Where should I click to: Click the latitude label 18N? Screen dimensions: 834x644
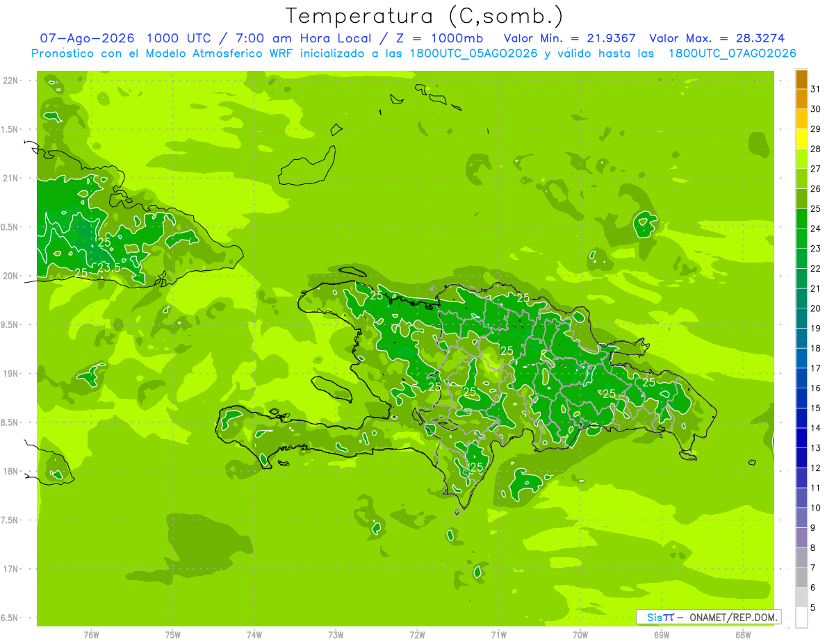pos(10,472)
